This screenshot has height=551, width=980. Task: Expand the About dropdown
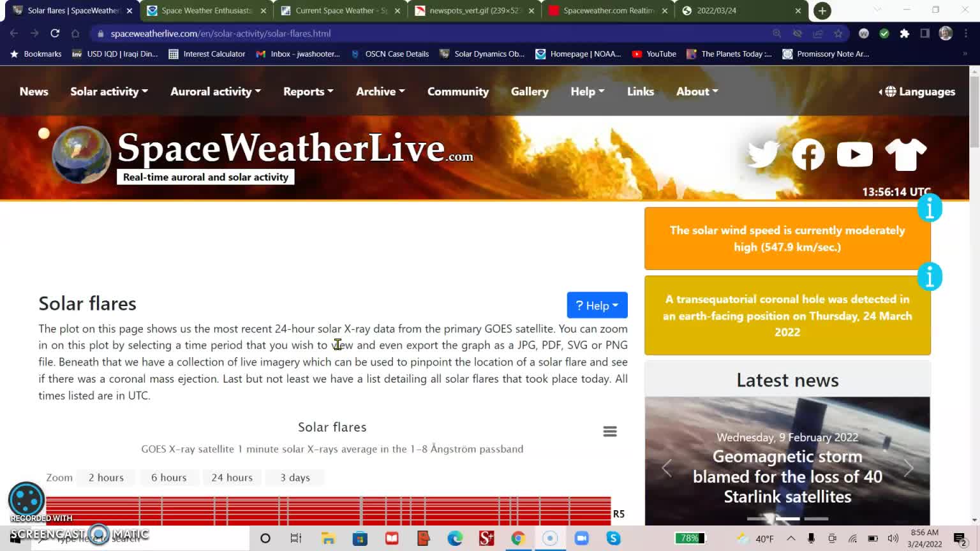(697, 91)
